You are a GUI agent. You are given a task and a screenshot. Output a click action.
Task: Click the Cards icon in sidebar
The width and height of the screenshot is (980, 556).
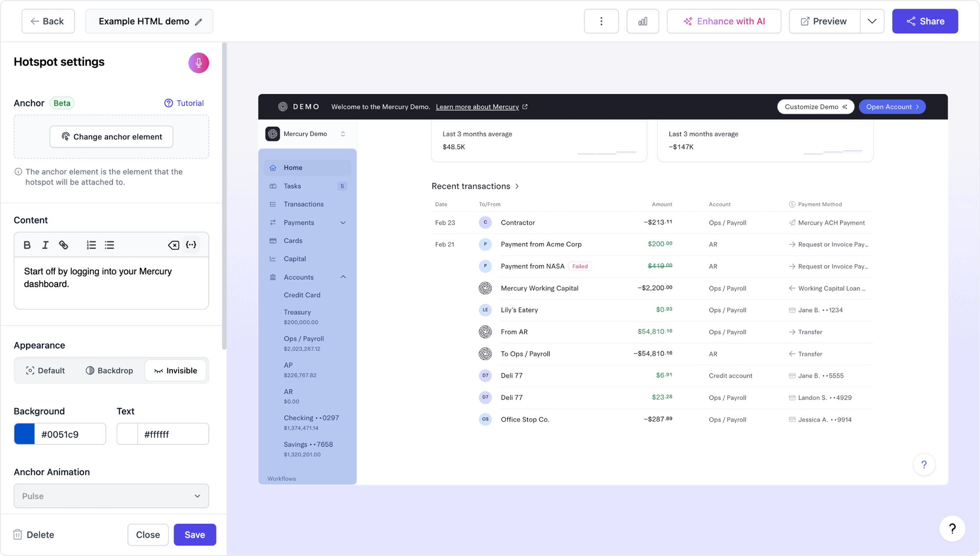(x=273, y=241)
